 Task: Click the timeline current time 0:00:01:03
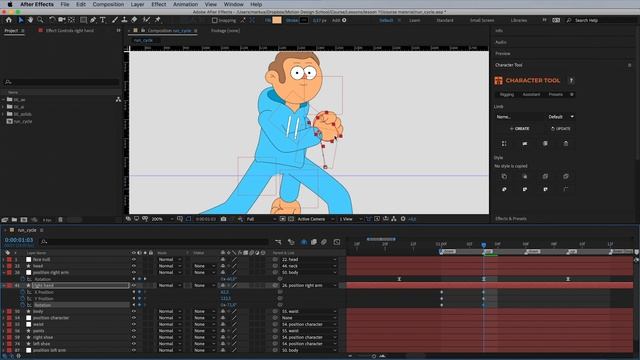[x=19, y=240]
